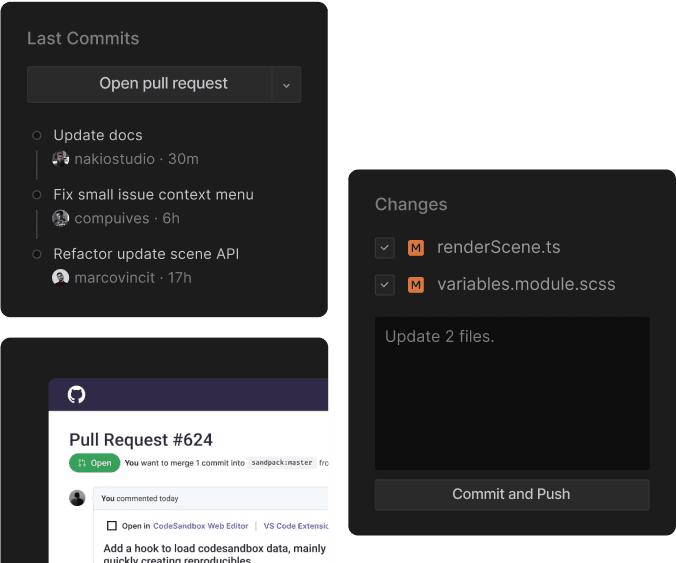Uncheck the renderScene.ts checkbox

[x=385, y=248]
